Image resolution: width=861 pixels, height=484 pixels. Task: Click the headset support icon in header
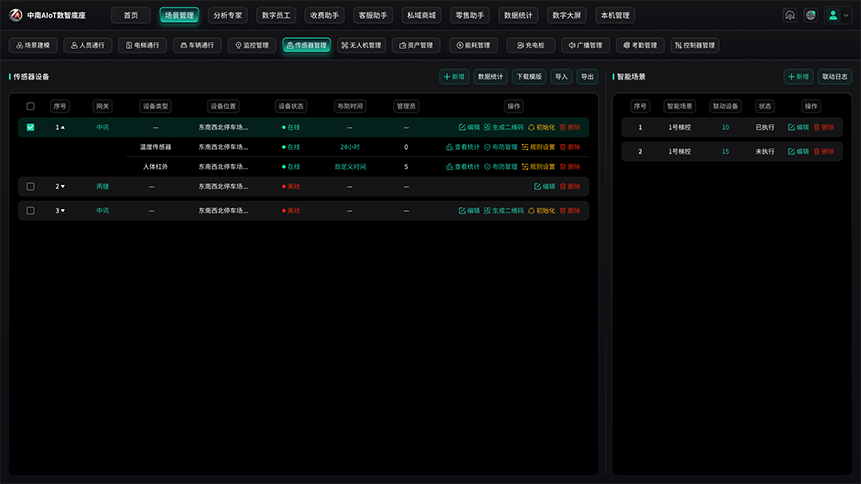pyautogui.click(x=790, y=15)
